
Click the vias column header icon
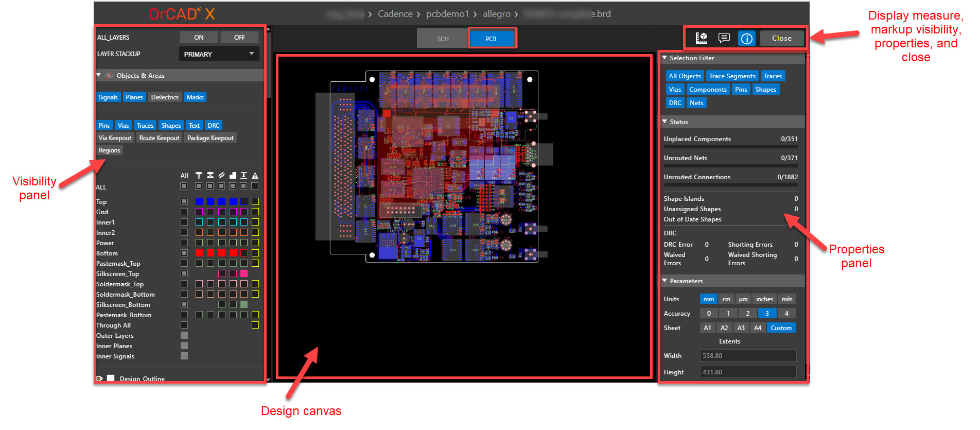click(x=210, y=176)
